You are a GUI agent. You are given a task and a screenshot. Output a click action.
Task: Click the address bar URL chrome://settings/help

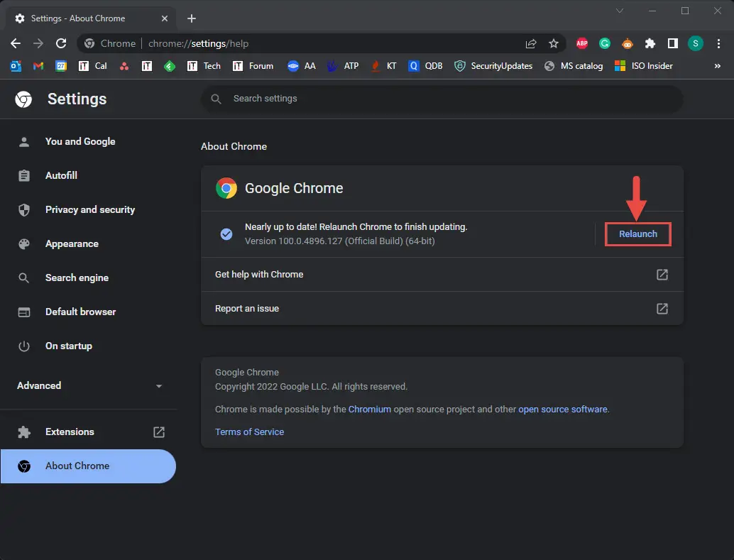[199, 43]
